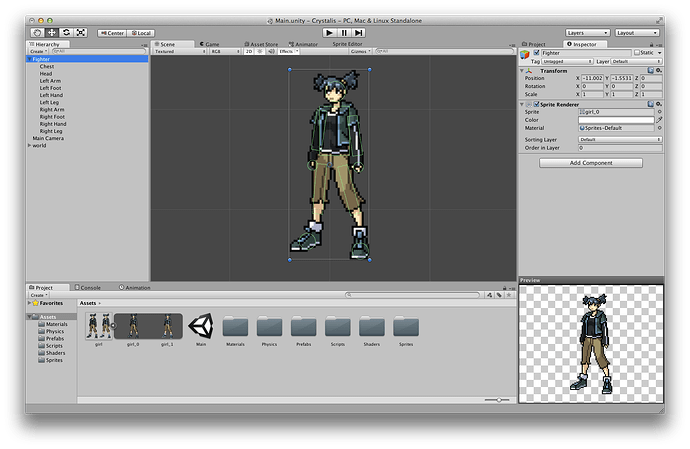Open the Transform component gear menu
690x449 pixels.
tap(660, 71)
